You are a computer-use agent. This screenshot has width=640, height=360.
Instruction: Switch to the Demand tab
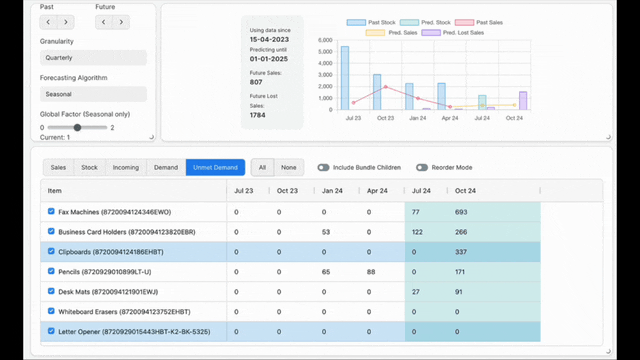tap(166, 167)
